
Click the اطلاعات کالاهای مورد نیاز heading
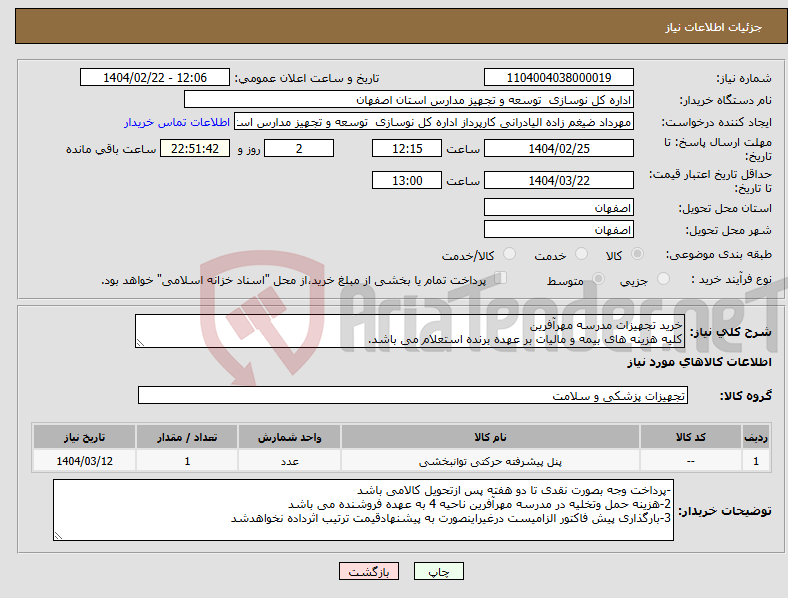pyautogui.click(x=699, y=362)
